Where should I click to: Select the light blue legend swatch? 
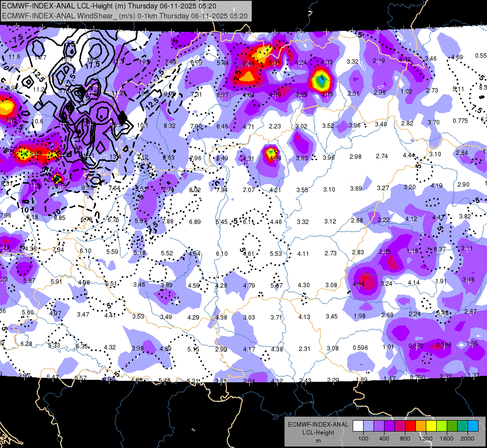368,426
